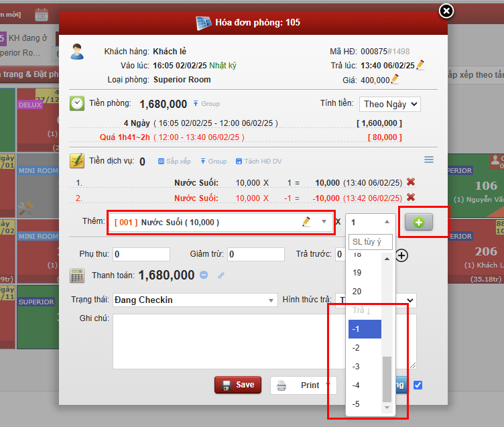Toggle the checkbox next to the blue button
The width and height of the screenshot is (504, 427).
[x=418, y=385]
